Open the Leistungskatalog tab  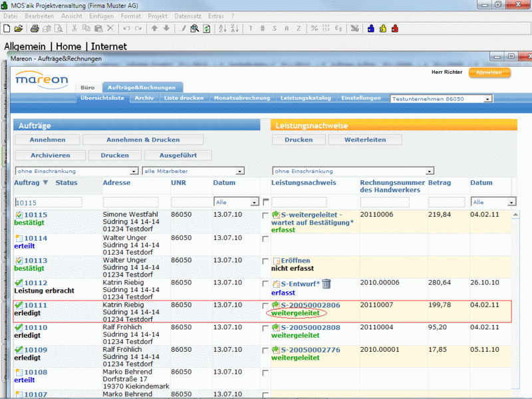click(305, 98)
